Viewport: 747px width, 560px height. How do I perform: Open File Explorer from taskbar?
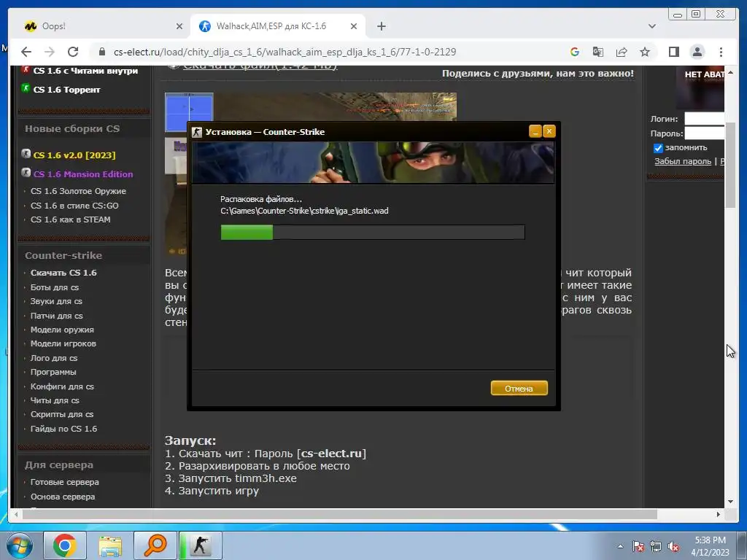tap(110, 545)
